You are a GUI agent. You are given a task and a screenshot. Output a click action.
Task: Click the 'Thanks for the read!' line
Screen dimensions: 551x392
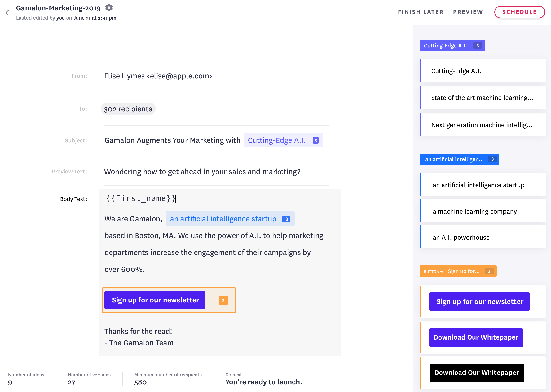pos(138,331)
